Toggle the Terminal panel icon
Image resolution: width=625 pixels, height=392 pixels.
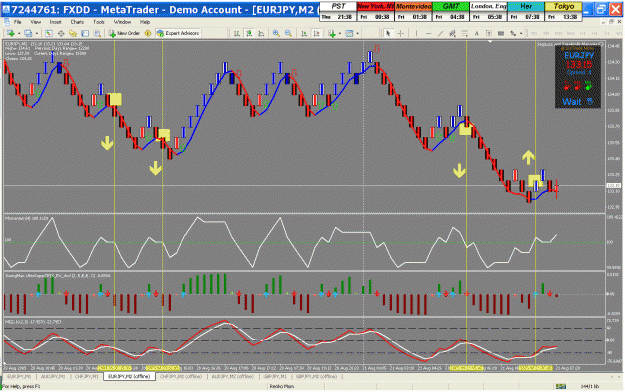pyautogui.click(x=85, y=33)
